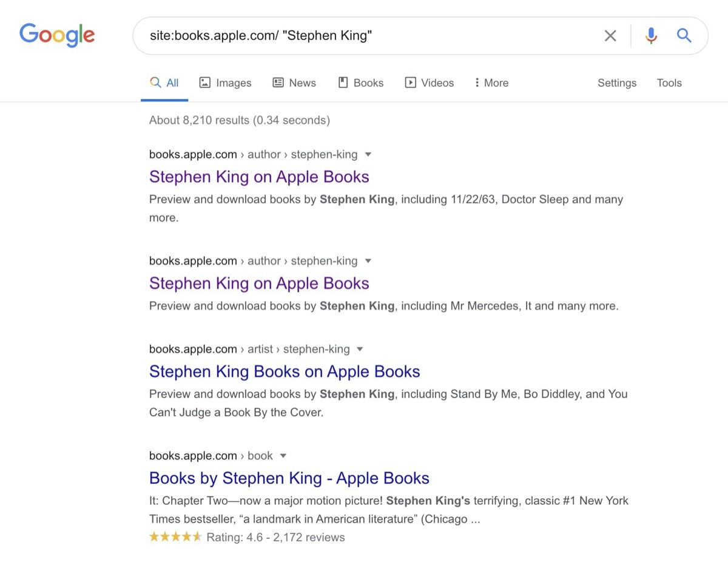
Task: Activate voice search with the microphone icon
Action: 650,36
